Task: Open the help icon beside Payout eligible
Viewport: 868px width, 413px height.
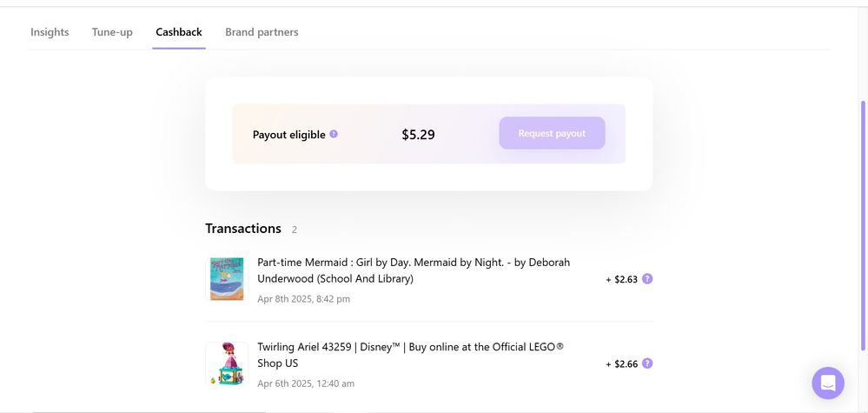Action: (x=334, y=135)
